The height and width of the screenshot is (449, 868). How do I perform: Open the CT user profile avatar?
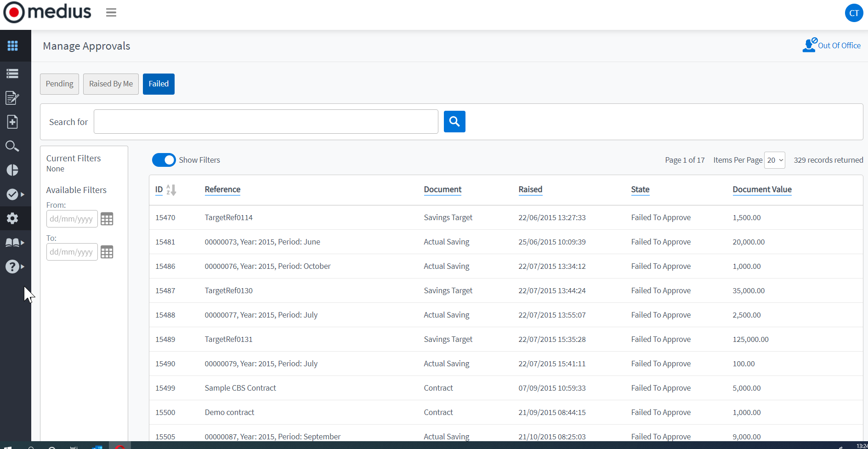(x=853, y=13)
